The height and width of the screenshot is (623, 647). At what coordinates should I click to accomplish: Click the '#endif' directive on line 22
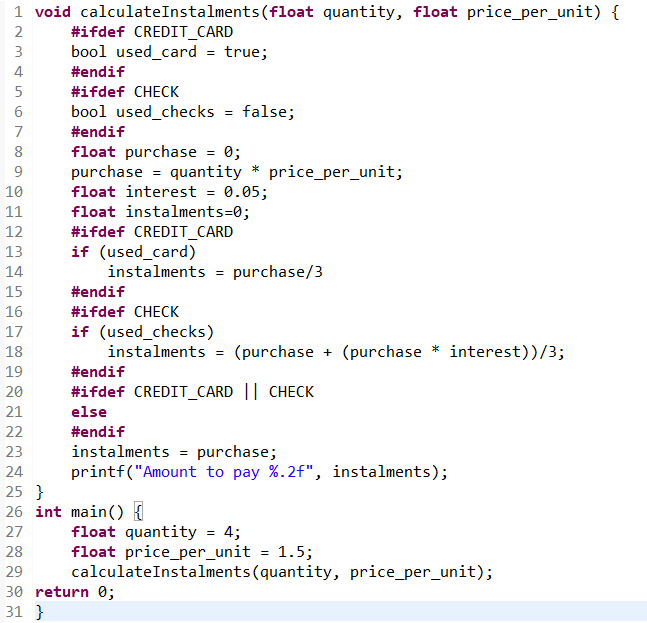coord(98,432)
